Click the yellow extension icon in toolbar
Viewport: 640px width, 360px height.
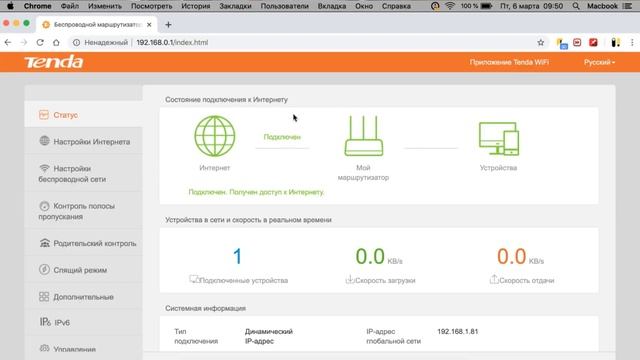562,43
